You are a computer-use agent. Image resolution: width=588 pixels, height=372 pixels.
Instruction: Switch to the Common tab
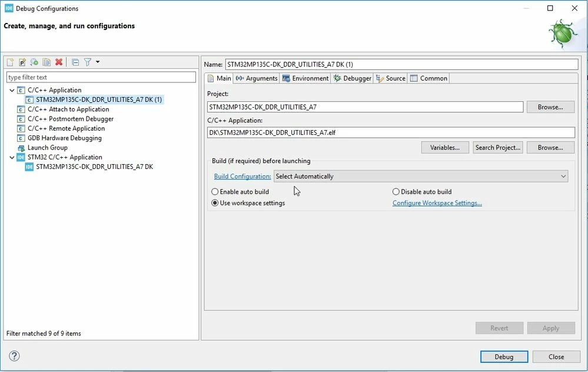(x=428, y=78)
